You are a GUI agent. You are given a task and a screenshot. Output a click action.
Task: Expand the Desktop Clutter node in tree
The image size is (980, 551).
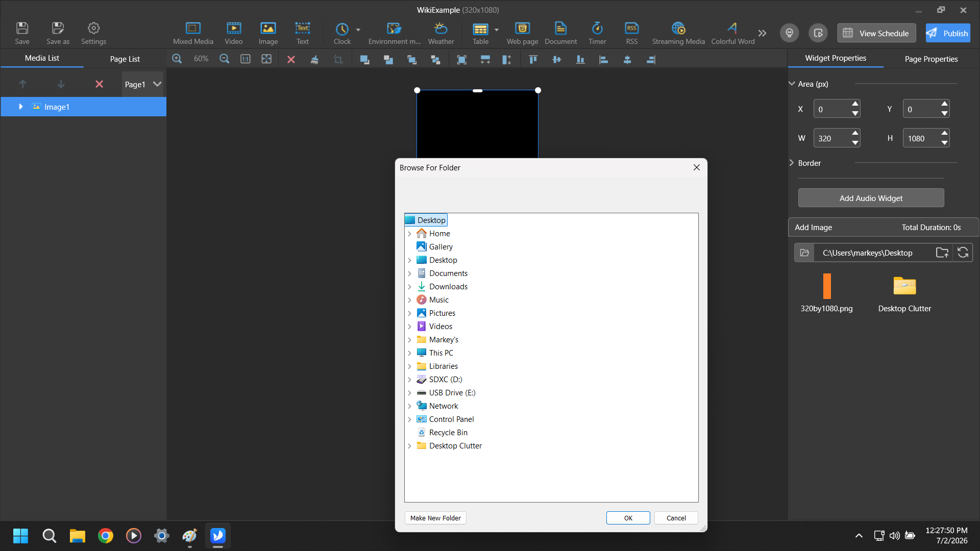coord(409,446)
